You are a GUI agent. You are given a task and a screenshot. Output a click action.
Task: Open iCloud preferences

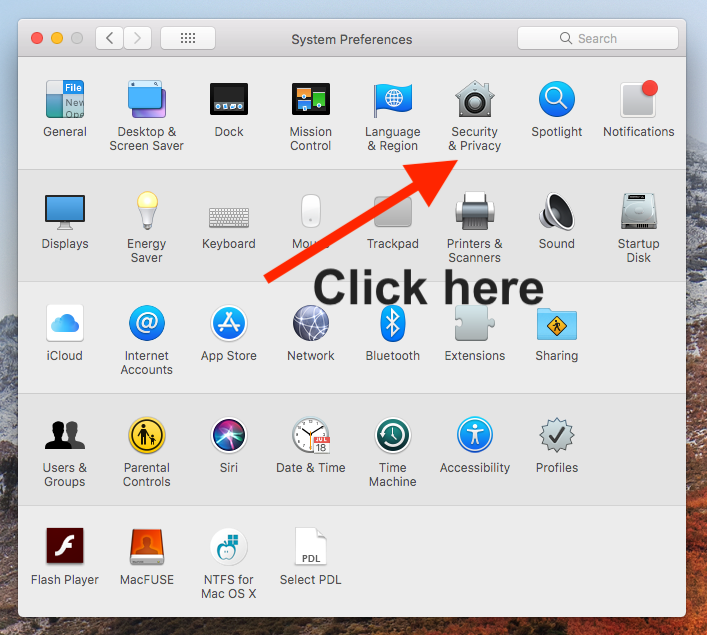click(x=65, y=323)
